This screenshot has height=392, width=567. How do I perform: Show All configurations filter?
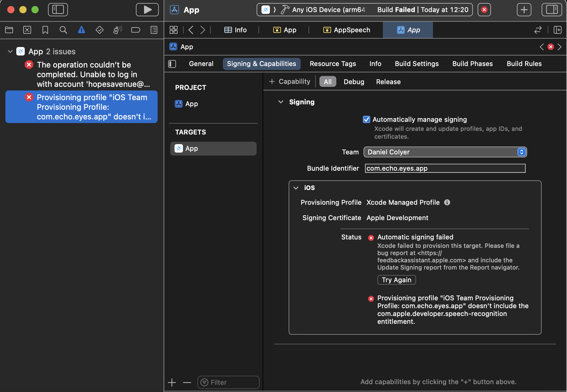click(328, 82)
